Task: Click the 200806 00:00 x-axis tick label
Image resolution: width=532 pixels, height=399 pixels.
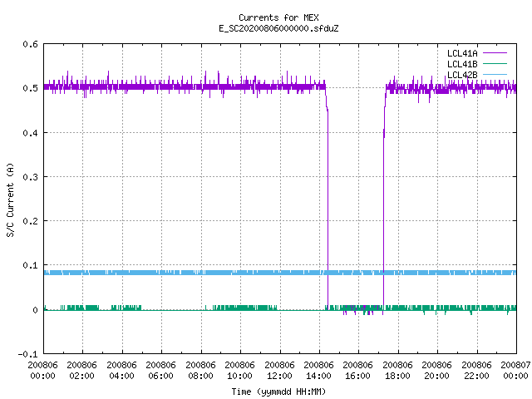Action: (x=42, y=371)
